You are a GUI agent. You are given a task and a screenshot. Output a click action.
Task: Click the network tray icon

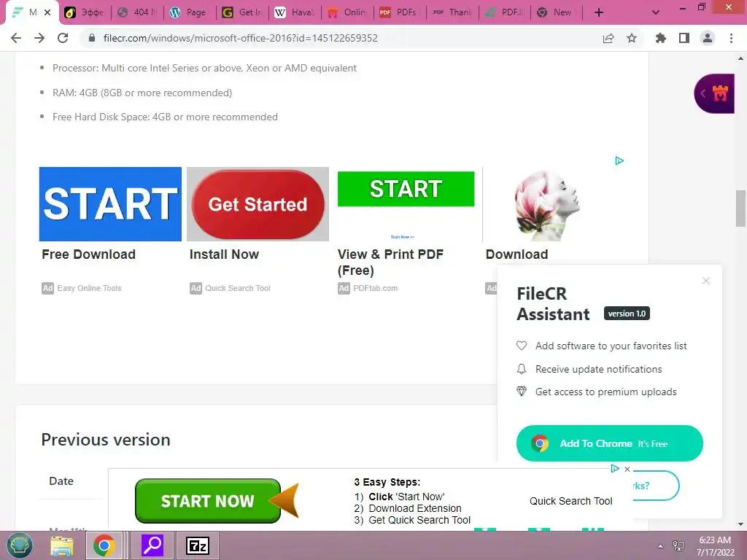678,545
